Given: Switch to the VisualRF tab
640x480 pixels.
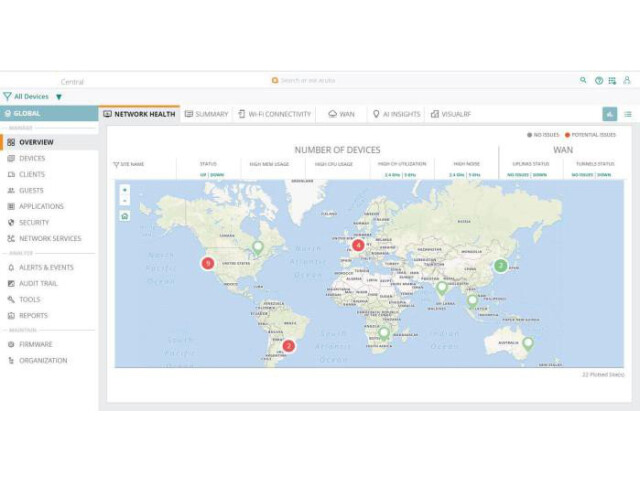Looking at the screenshot, I should (x=451, y=114).
